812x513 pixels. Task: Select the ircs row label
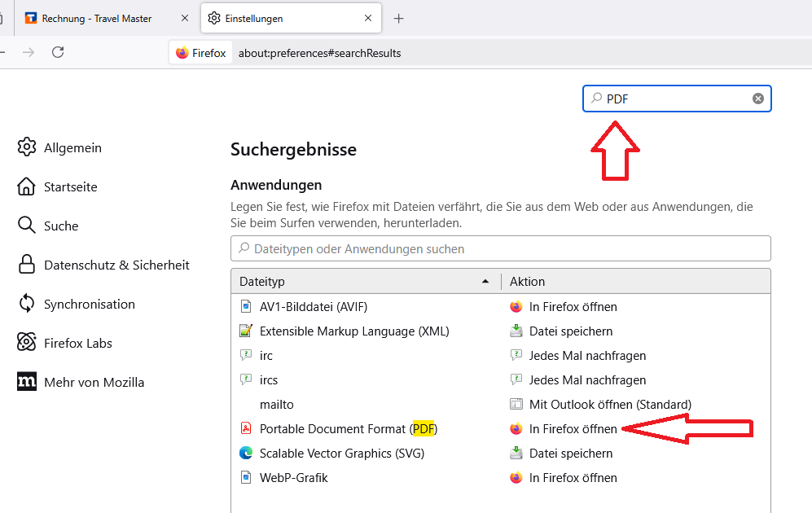pos(268,379)
